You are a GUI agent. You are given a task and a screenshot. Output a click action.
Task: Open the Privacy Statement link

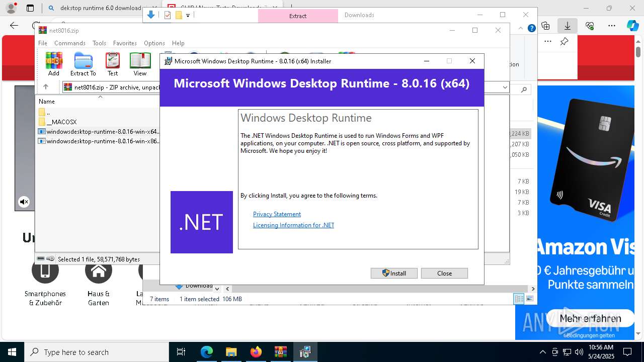[277, 214]
